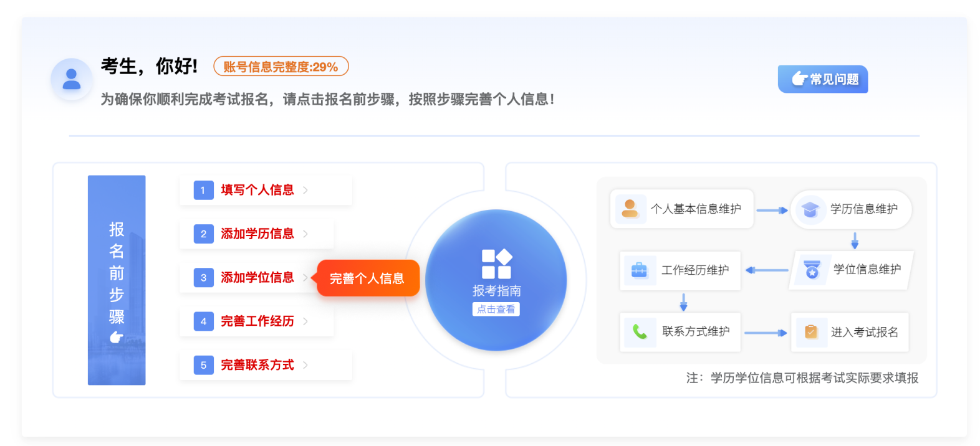Click the pointing hand under 报名前步骤
The width and height of the screenshot is (980, 446).
tap(117, 338)
